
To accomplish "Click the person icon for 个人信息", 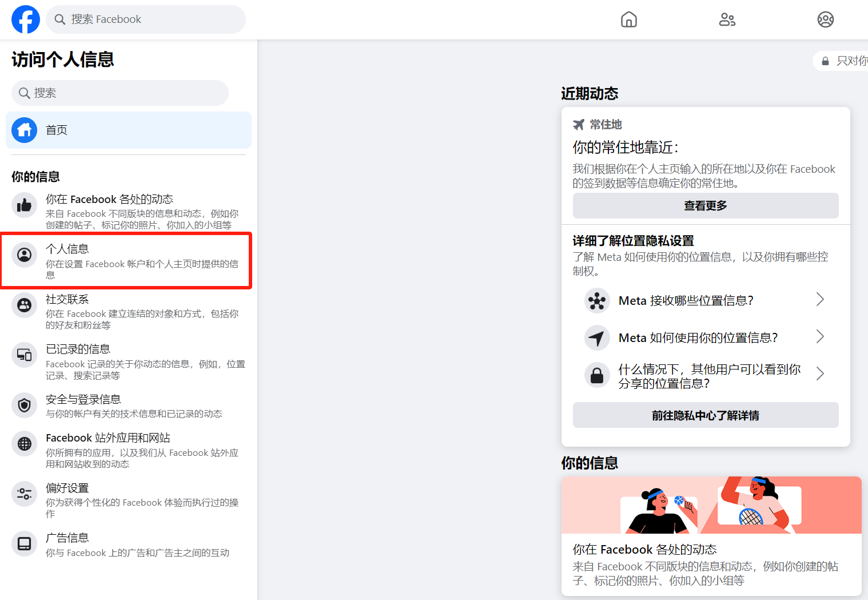I will coord(25,255).
